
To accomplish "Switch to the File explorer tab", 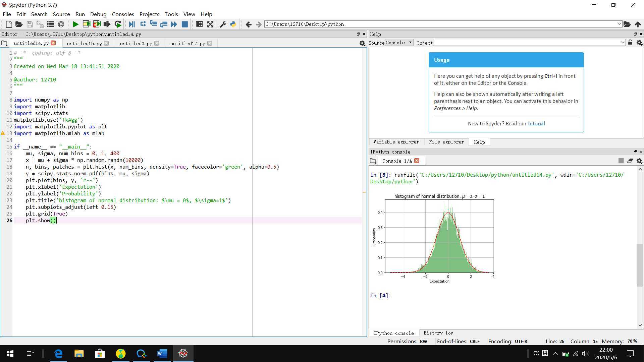I will click(446, 142).
